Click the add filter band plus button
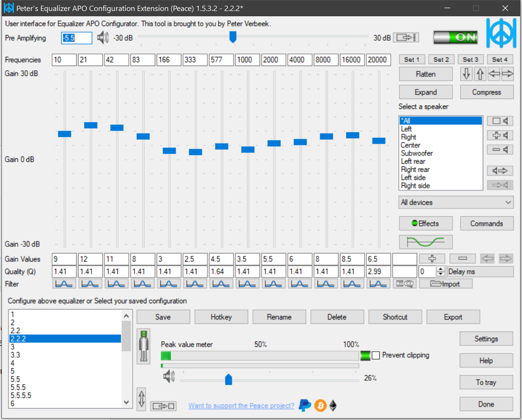Screen dimensions: 522x420 tap(432, 258)
